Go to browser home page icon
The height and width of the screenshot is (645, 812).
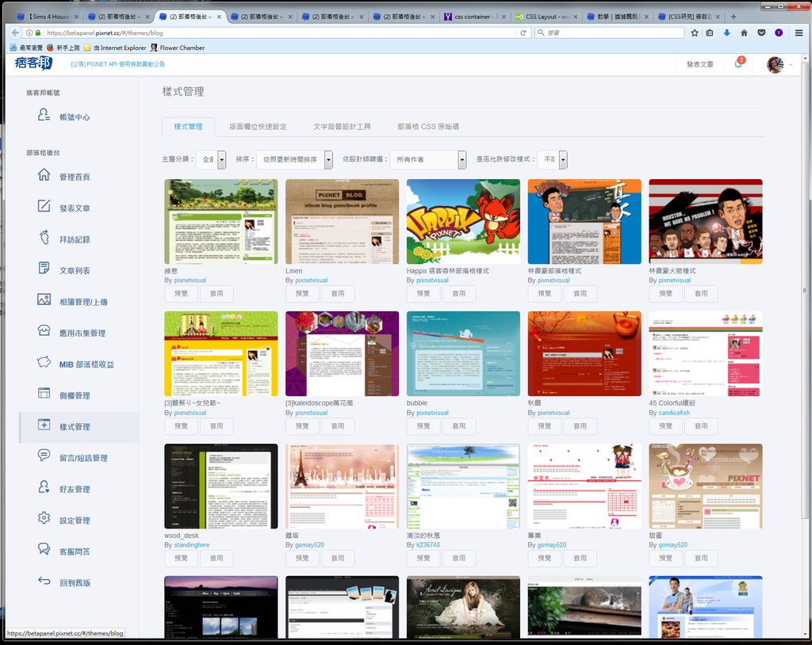744,32
